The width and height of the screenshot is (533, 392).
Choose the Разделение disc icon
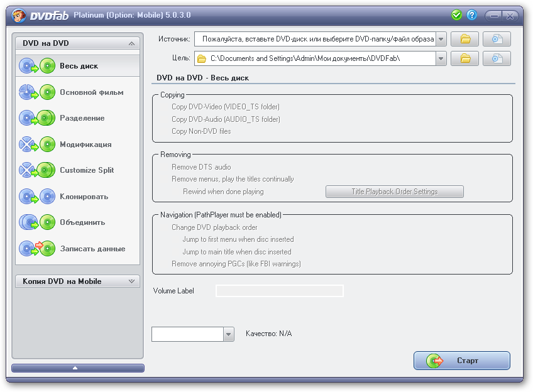pyautogui.click(x=37, y=118)
